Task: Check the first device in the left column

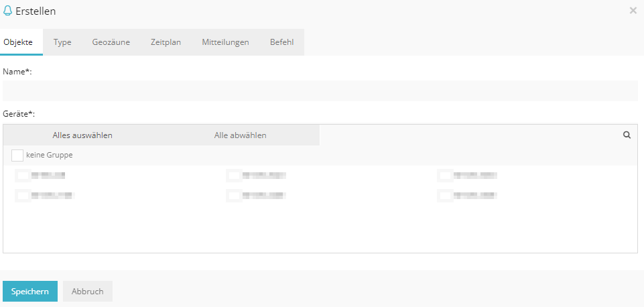Action: coord(23,176)
